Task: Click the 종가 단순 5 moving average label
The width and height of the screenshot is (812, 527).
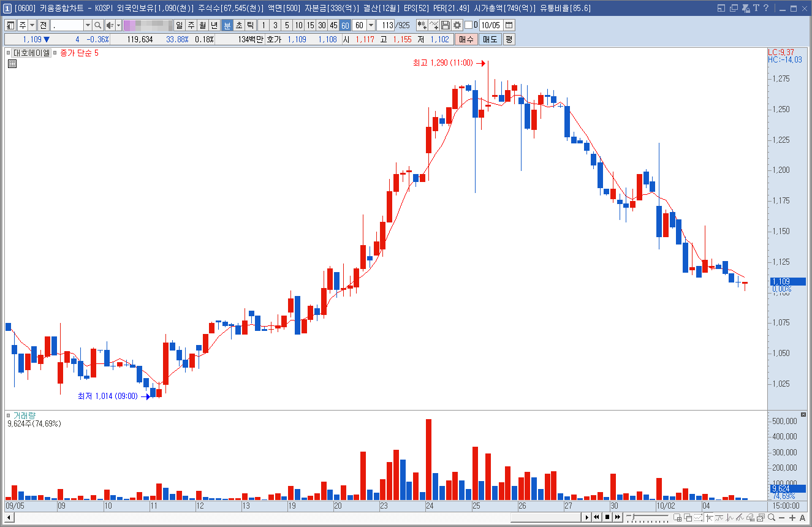Action: 79,53
